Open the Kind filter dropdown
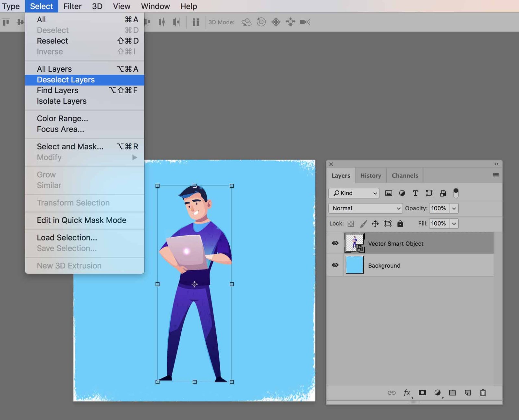This screenshot has width=519, height=420. click(354, 193)
